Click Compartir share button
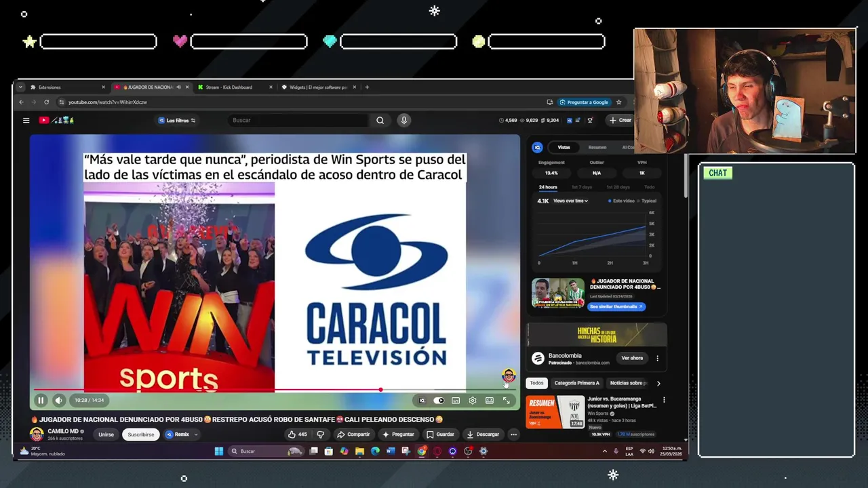Viewport: 868px width, 488px height. (354, 434)
